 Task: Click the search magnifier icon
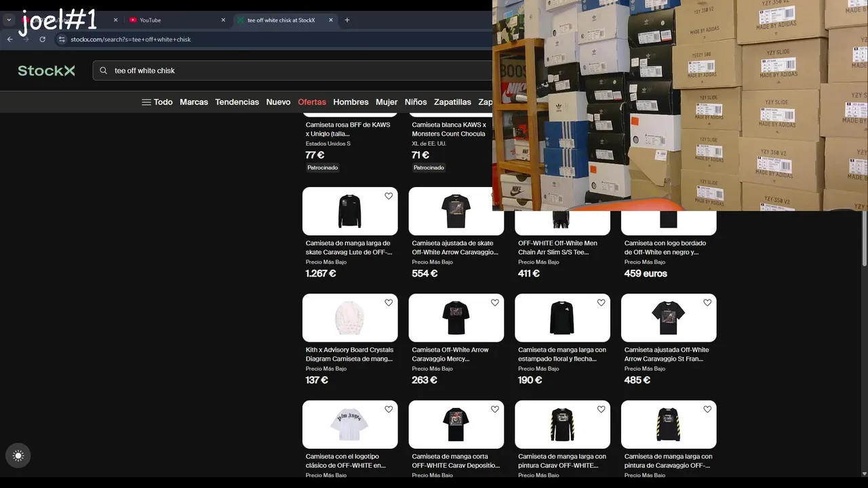(104, 70)
